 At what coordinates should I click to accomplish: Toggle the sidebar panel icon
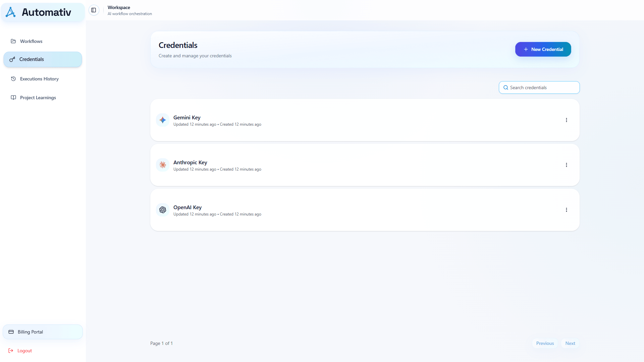(94, 10)
